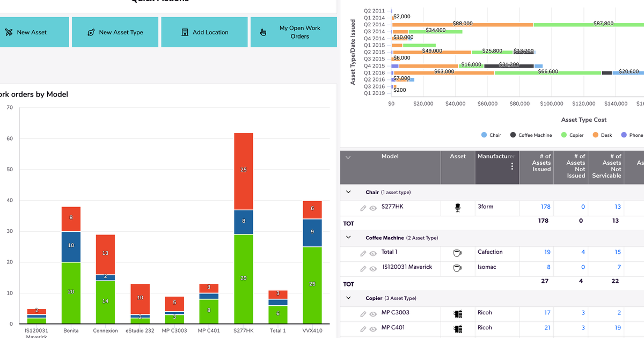Click the view eye icon for Total 1
Viewport: 644px width, 338px height.
373,254
